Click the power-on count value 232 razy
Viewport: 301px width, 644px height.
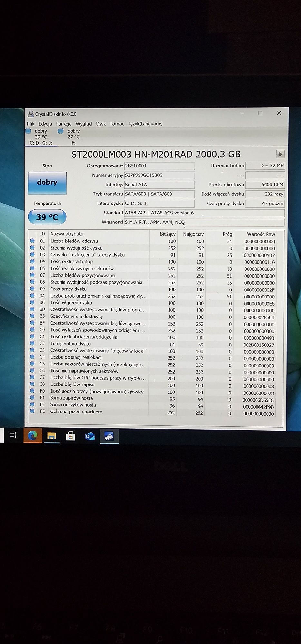(x=265, y=194)
